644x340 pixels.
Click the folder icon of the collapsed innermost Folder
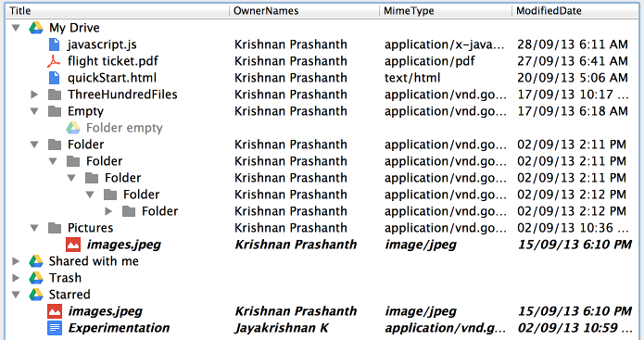(x=129, y=211)
